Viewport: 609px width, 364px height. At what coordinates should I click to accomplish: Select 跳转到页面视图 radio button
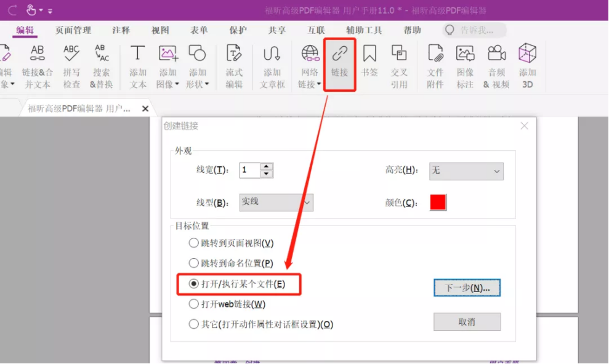point(194,243)
